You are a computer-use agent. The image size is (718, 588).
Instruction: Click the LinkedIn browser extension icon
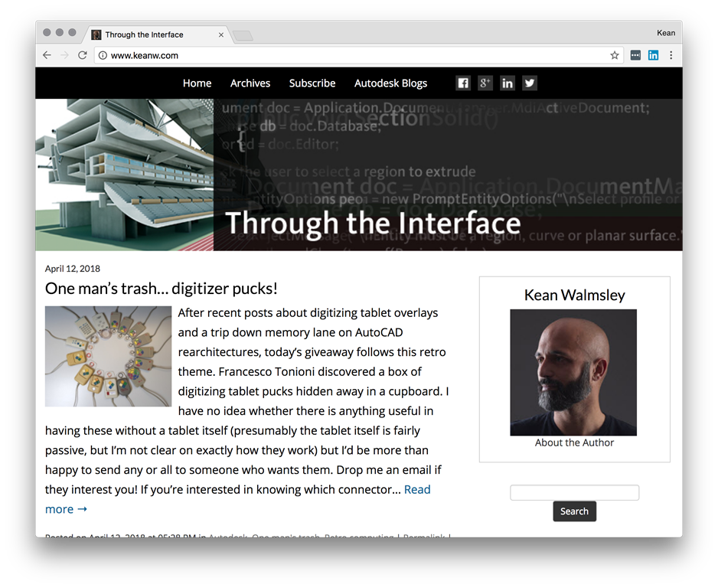coord(653,55)
